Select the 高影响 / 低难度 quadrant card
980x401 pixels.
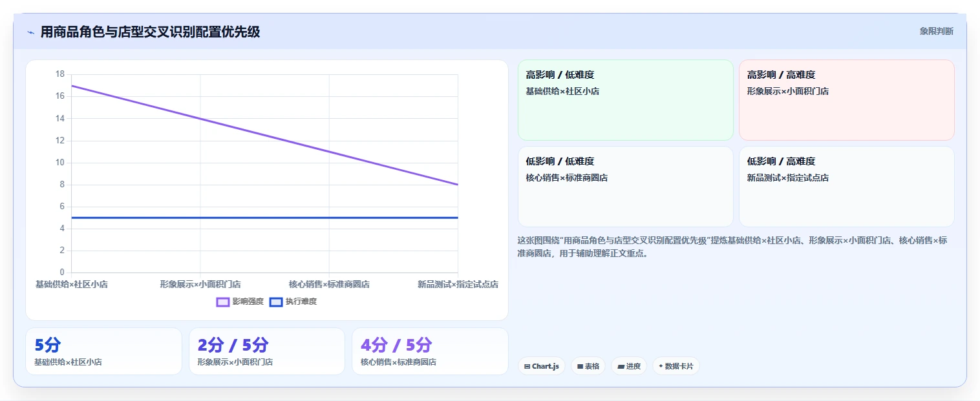click(x=626, y=100)
